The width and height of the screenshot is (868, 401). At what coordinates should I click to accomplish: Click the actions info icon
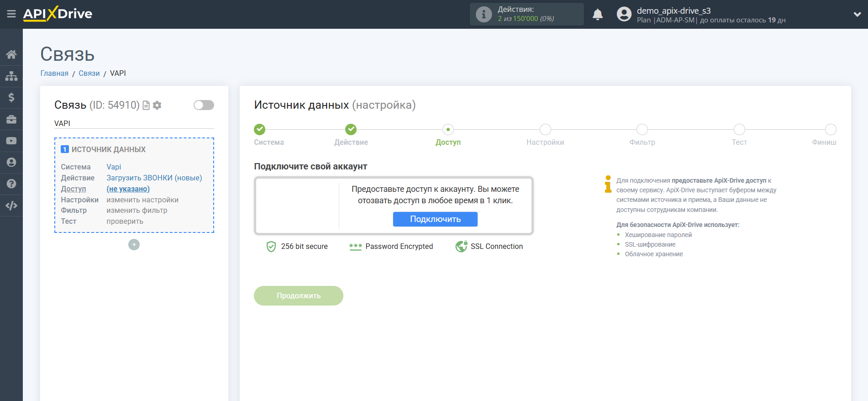(484, 14)
